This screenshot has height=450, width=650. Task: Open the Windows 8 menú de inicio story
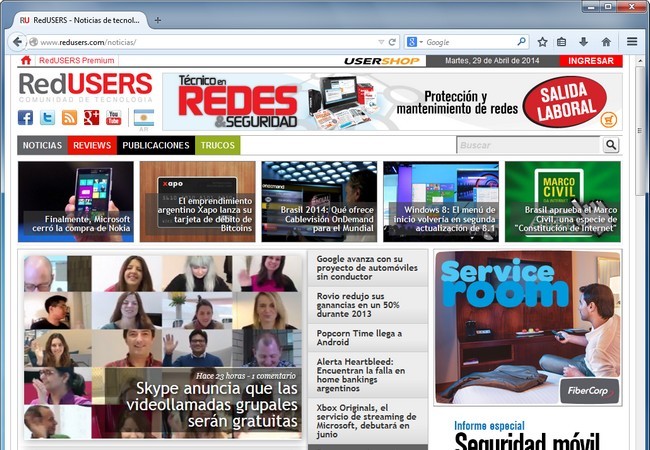(x=441, y=202)
